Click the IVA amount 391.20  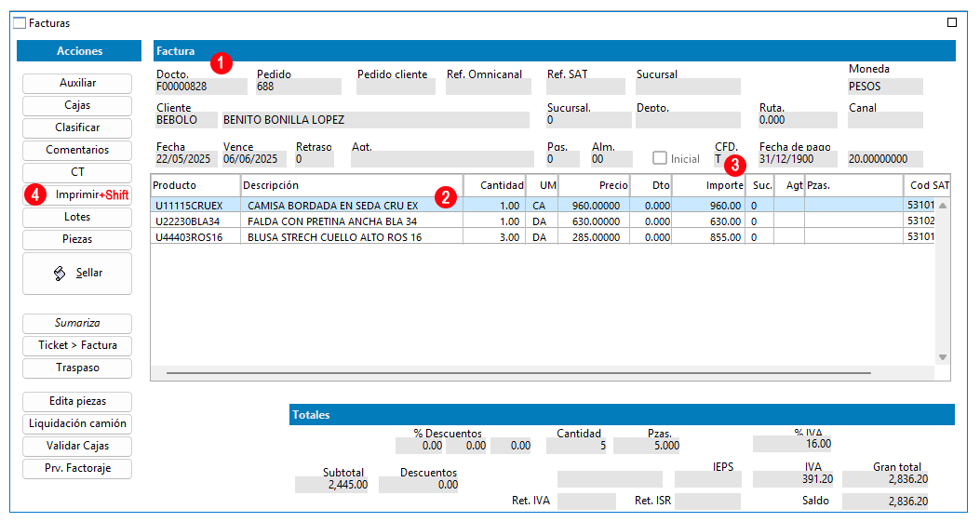pos(794,479)
